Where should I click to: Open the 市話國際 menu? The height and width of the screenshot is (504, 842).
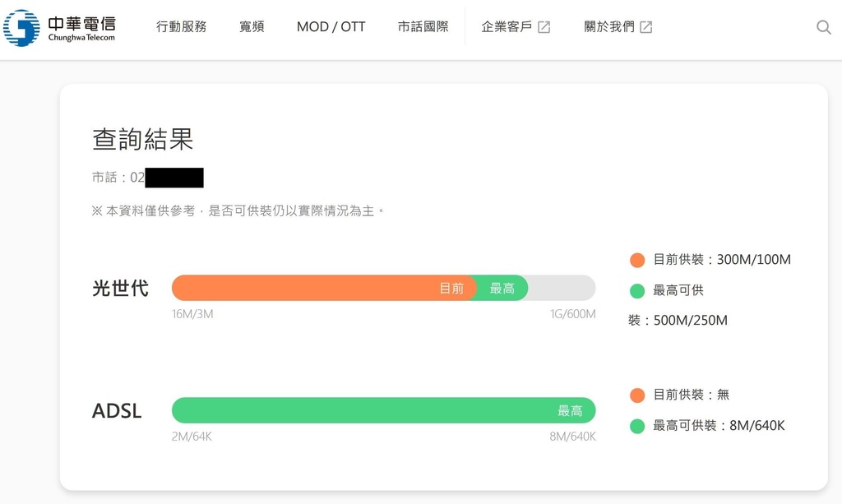(x=423, y=27)
